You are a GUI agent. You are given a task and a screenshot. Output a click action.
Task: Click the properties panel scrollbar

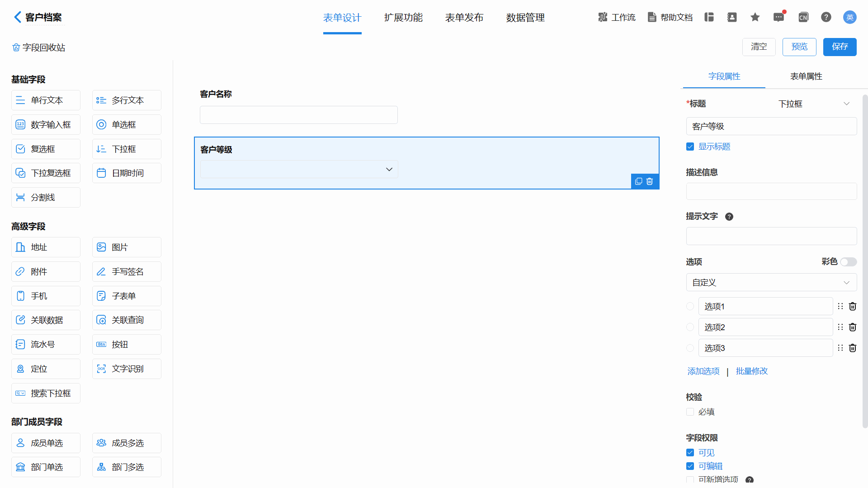(x=865, y=261)
